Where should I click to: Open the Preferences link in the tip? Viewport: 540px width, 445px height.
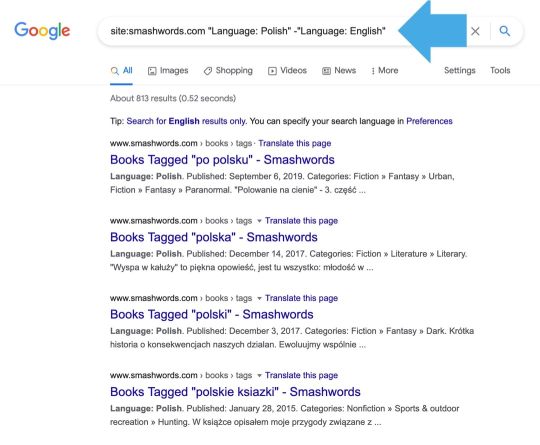[429, 121]
